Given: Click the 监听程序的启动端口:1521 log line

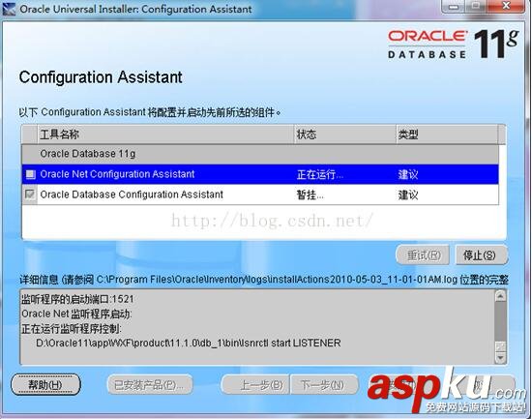Looking at the screenshot, I should point(77,299).
